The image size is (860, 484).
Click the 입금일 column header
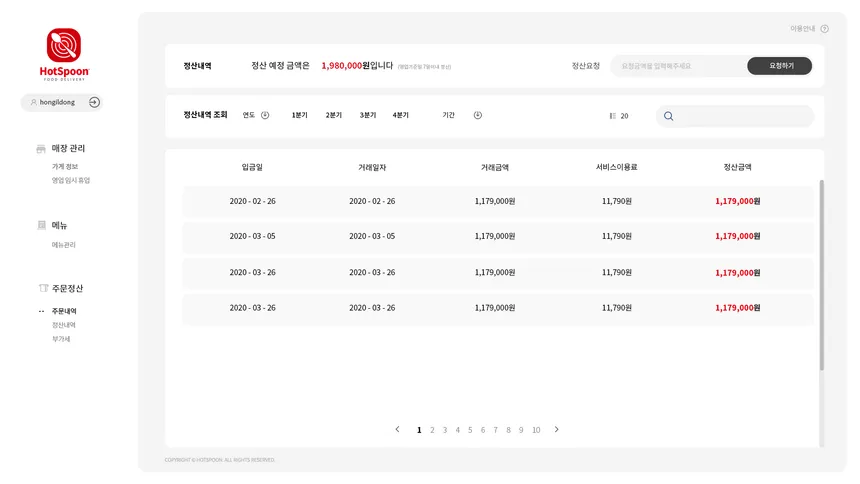tap(252, 167)
